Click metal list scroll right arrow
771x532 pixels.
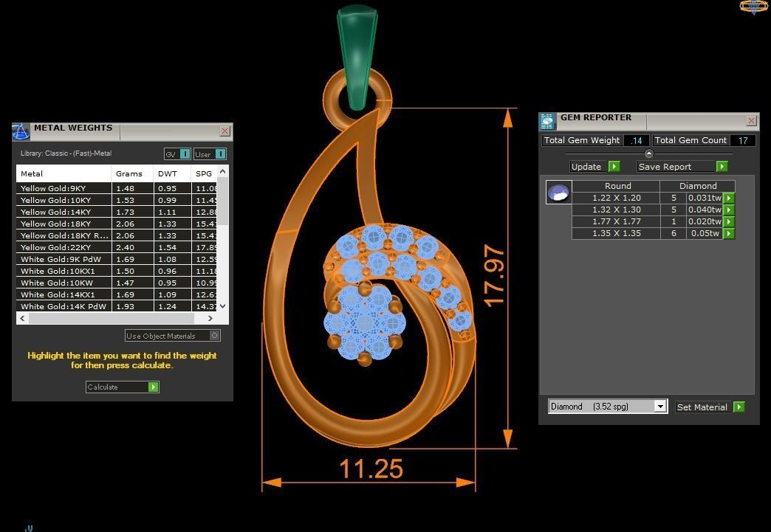(210, 318)
